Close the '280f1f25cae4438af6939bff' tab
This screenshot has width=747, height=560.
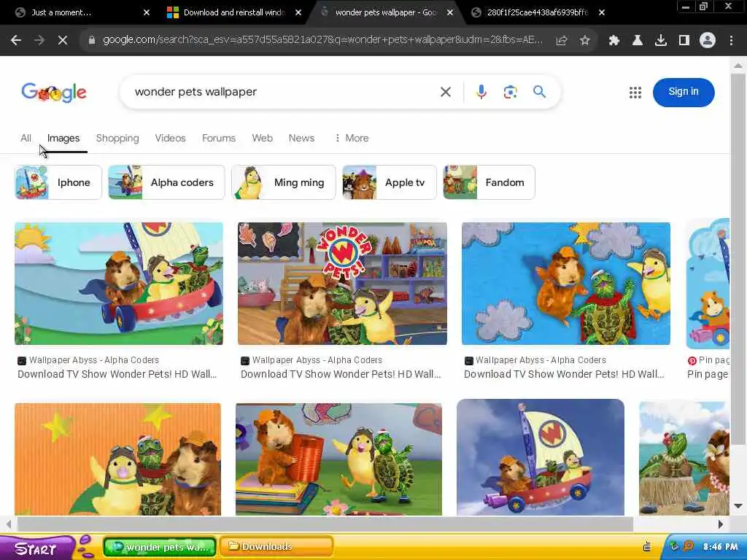coord(602,12)
